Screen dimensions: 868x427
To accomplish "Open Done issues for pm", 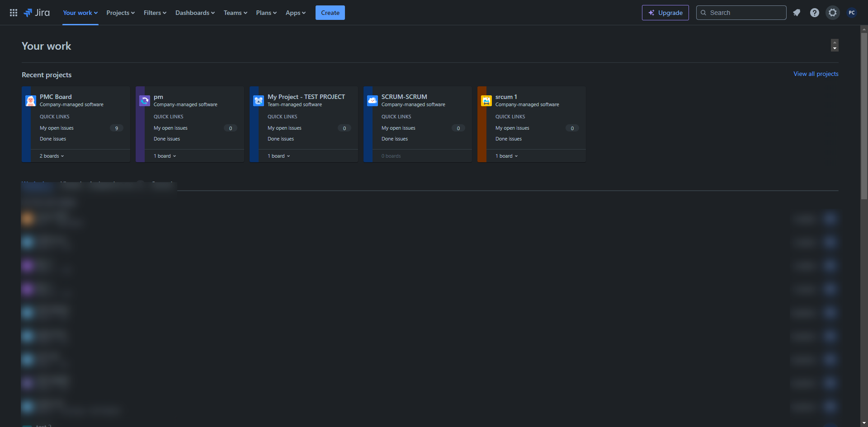I will pyautogui.click(x=167, y=139).
